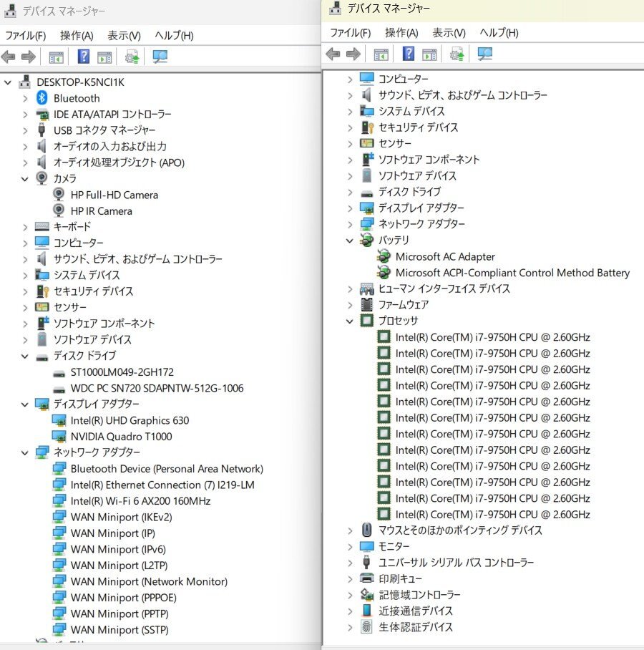Click Scan for hardware changes in right window
The height and width of the screenshot is (650, 644).
coord(484,54)
